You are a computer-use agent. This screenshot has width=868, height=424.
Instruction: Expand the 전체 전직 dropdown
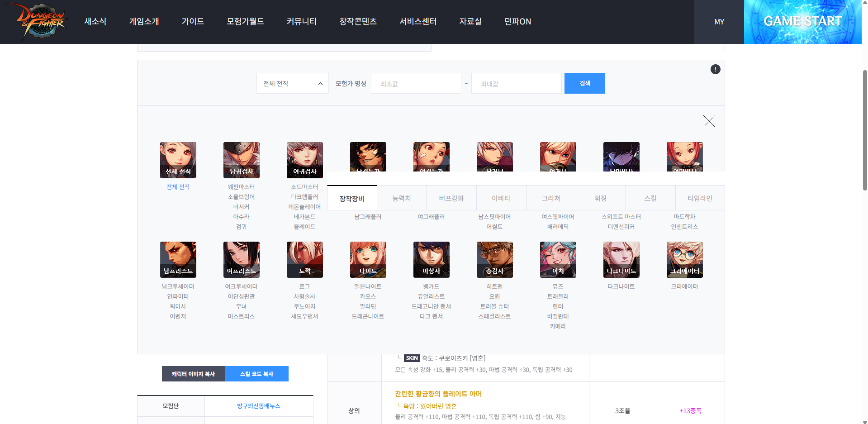point(292,84)
